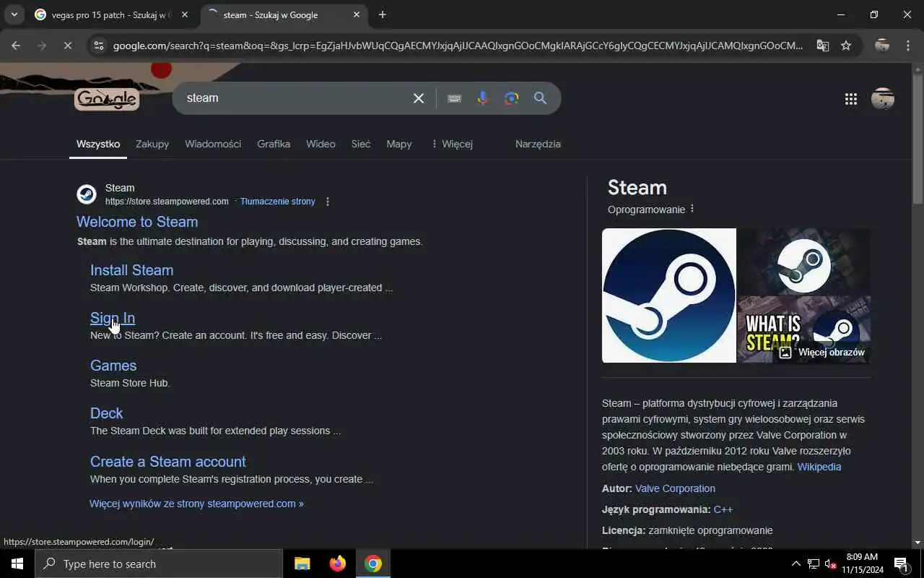Translate this page icon
924x578 pixels.
823,46
